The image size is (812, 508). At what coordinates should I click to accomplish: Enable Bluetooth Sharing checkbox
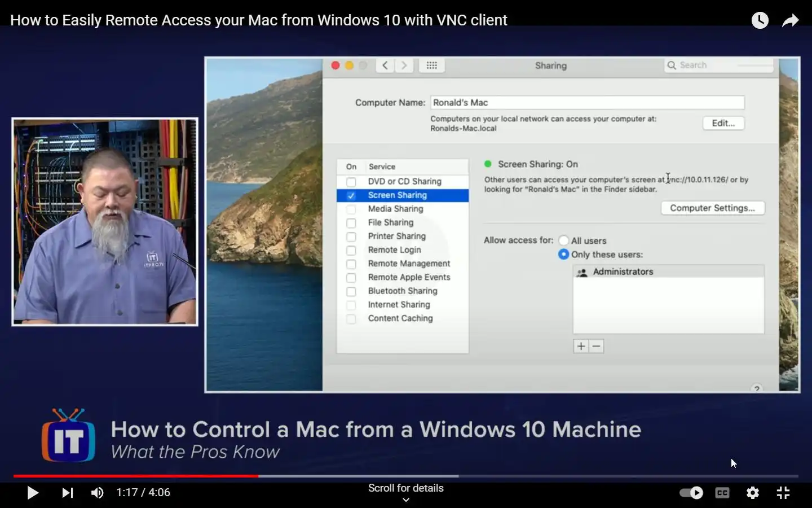(351, 291)
